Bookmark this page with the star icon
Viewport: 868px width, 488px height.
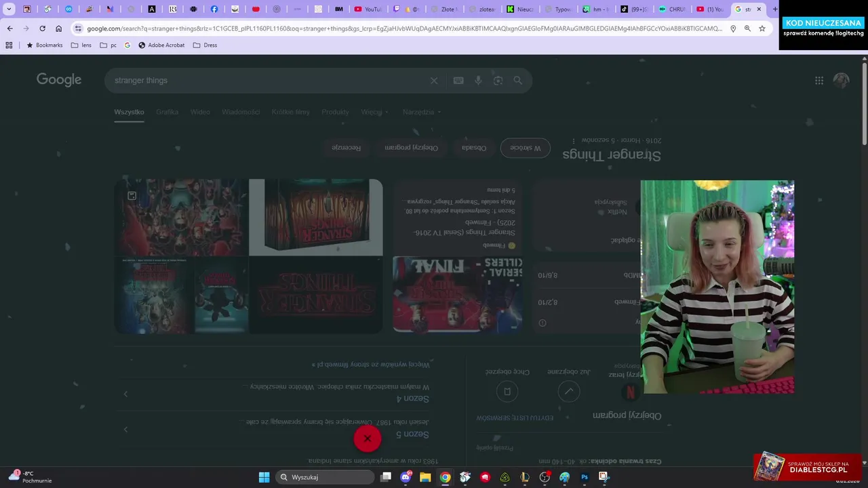(762, 28)
